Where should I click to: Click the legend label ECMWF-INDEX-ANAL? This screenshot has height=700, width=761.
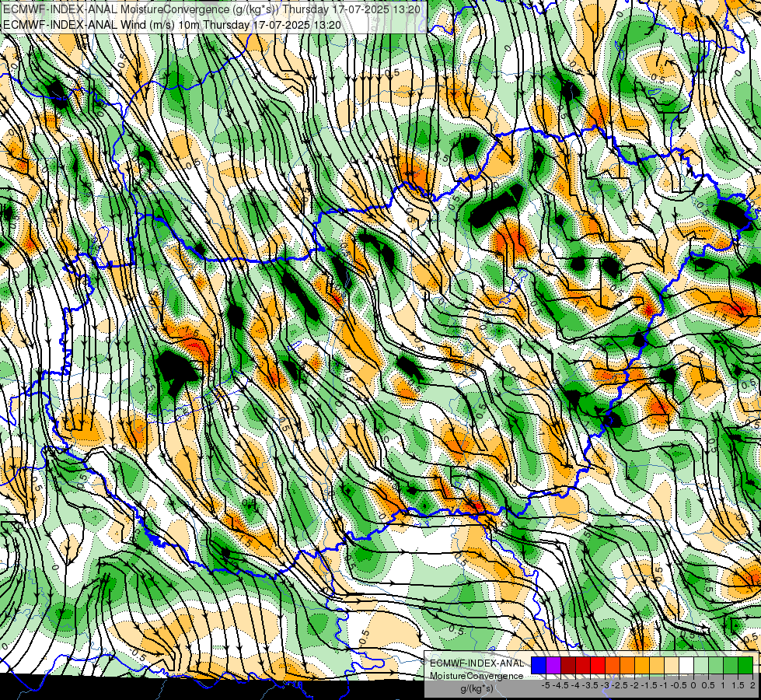(x=476, y=663)
